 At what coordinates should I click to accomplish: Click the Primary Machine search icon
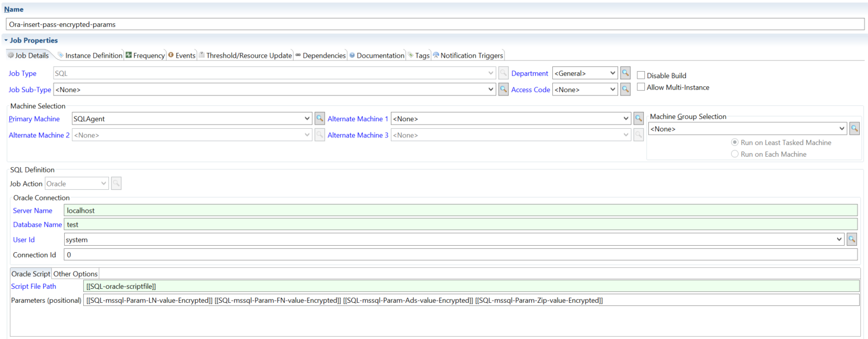coord(319,119)
